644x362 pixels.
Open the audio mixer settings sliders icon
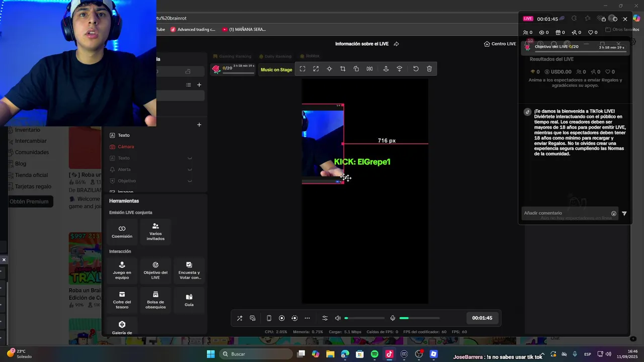pos(325,318)
